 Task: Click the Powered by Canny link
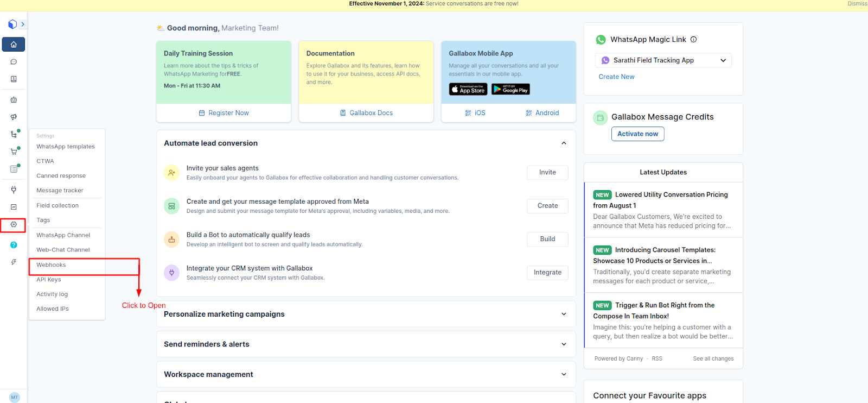[618, 359]
